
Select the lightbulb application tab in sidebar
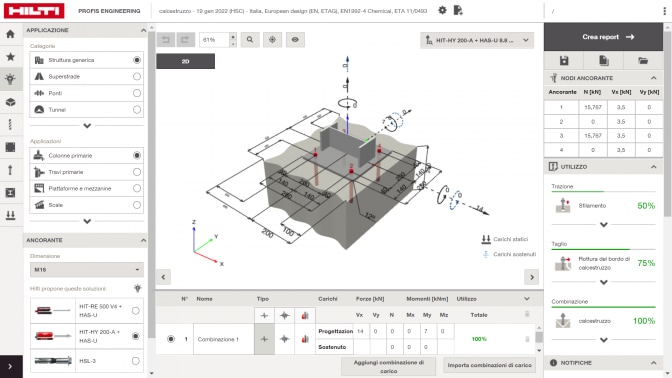point(11,79)
